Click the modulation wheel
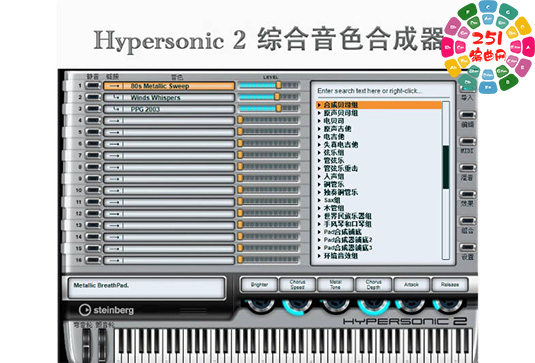This screenshot has height=363, width=535. click(102, 345)
